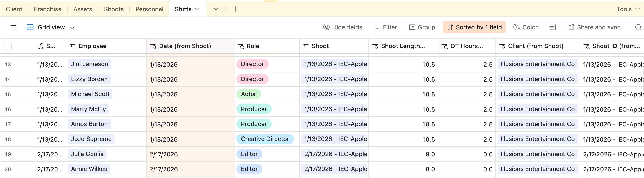The image size is (644, 178).
Task: Expand the hidden tables chevron list
Action: [x=216, y=9]
